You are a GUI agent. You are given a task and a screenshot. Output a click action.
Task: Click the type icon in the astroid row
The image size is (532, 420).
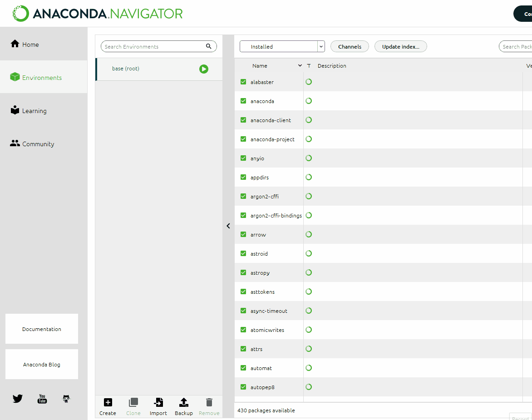pos(308,253)
